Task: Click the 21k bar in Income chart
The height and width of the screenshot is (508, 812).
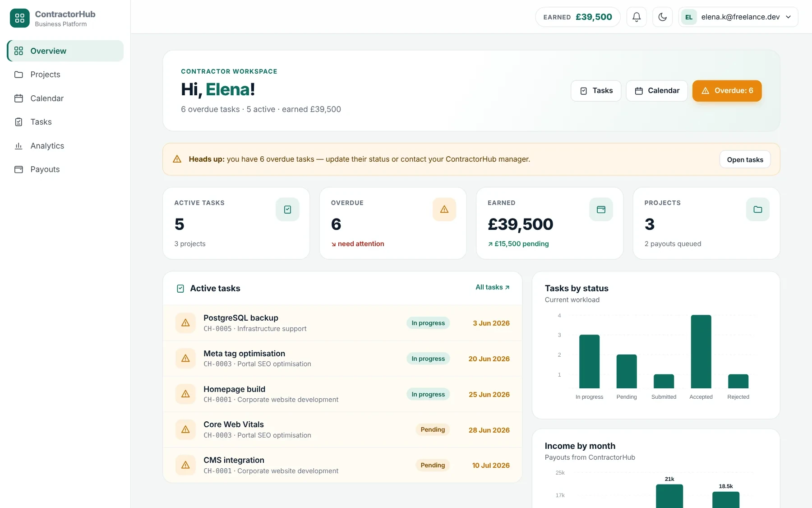Action: 669,496
